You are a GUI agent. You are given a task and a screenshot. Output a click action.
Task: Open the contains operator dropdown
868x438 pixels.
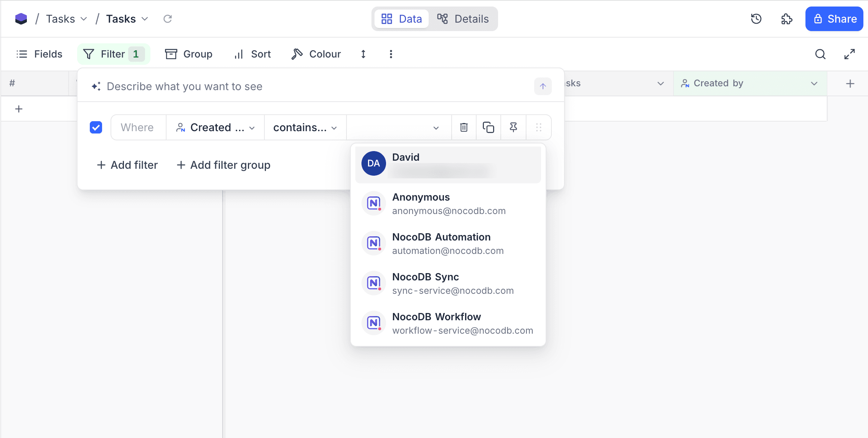coord(305,127)
